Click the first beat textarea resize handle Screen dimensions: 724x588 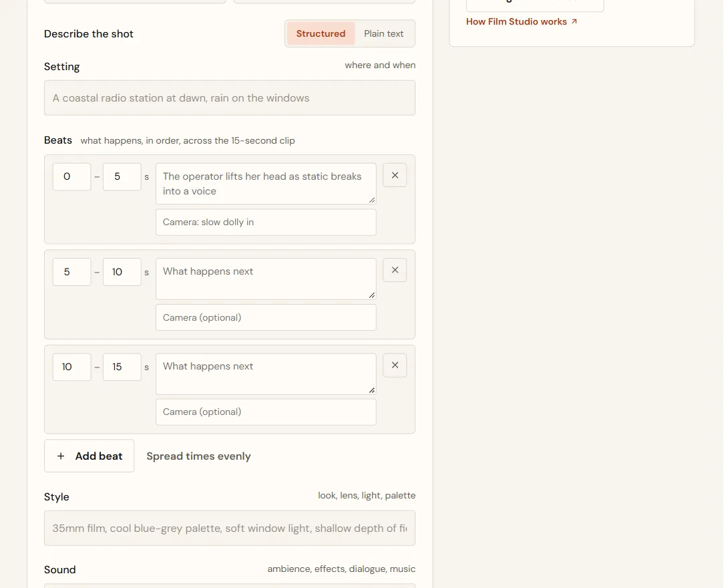click(x=372, y=200)
